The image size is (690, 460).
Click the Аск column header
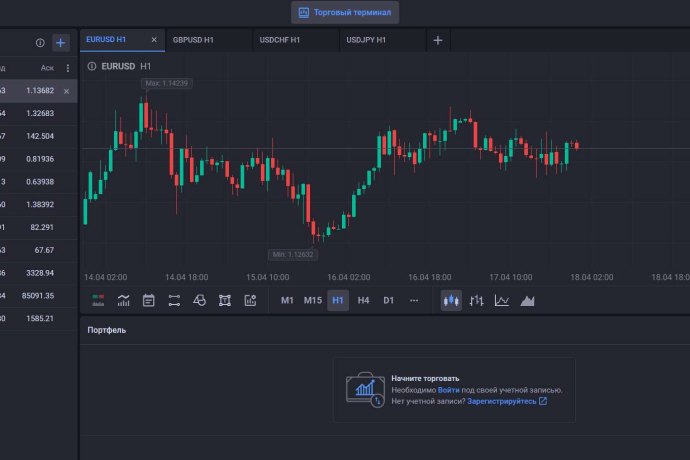click(47, 68)
